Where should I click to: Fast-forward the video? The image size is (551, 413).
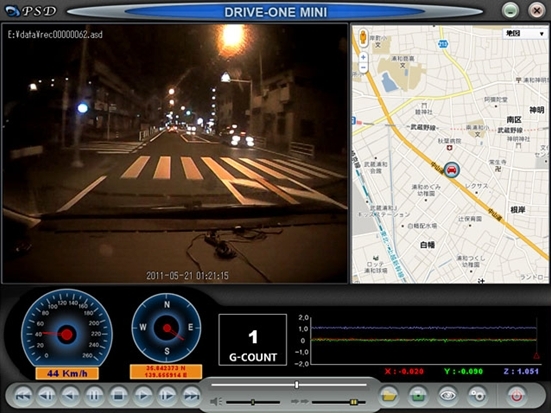192,396
